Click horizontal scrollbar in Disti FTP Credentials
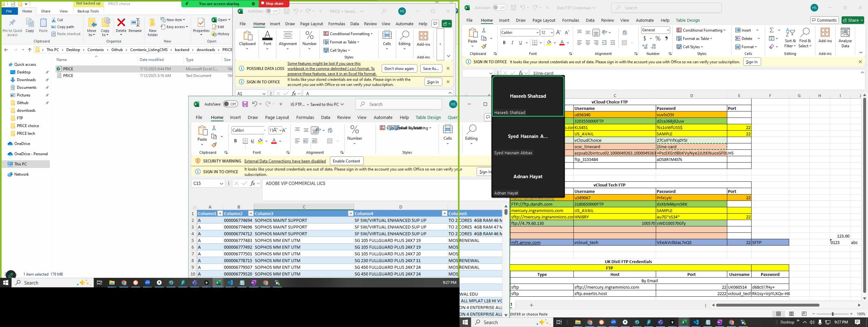The image size is (868, 327). click(x=767, y=305)
